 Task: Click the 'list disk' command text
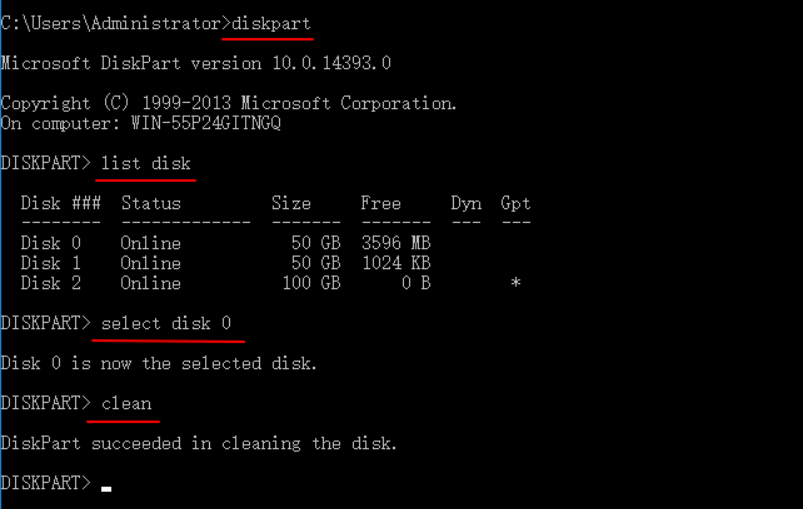pyautogui.click(x=146, y=164)
